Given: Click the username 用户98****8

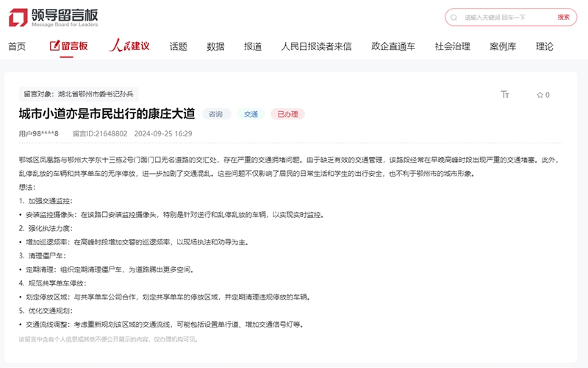Looking at the screenshot, I should [39, 134].
